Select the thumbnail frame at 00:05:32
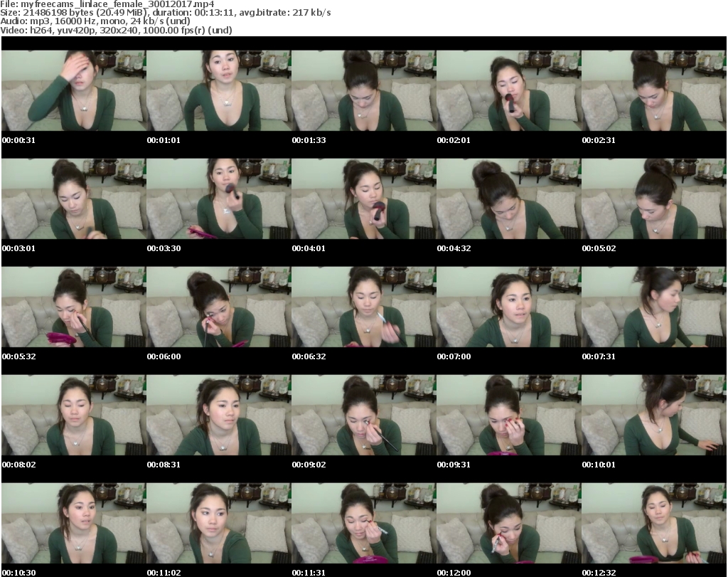 point(74,307)
